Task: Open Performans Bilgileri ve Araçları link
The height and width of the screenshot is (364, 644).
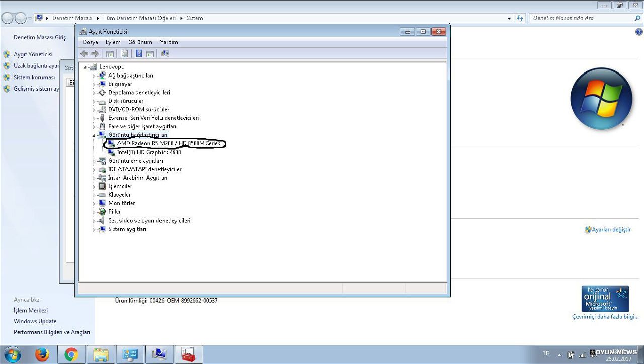Action: click(52, 332)
